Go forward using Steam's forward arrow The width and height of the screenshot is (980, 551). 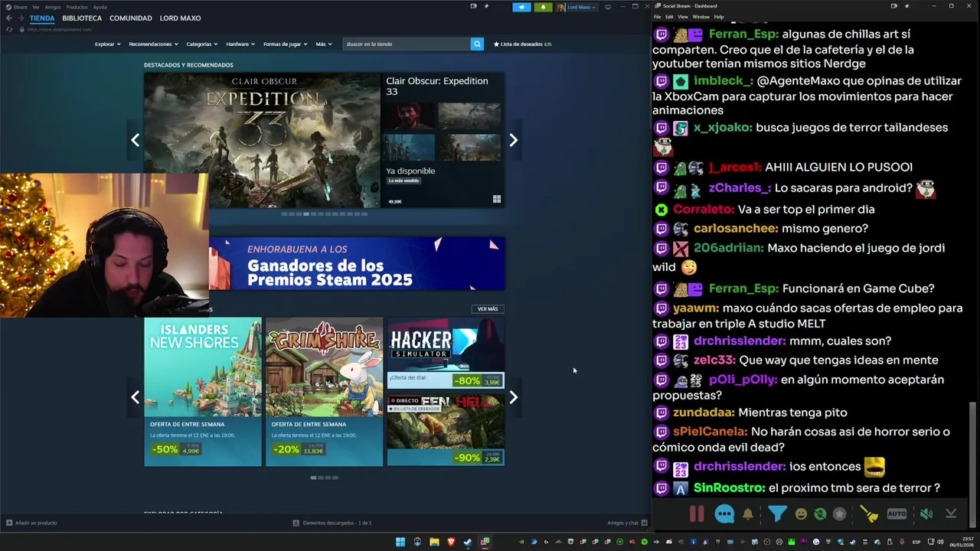tap(20, 18)
